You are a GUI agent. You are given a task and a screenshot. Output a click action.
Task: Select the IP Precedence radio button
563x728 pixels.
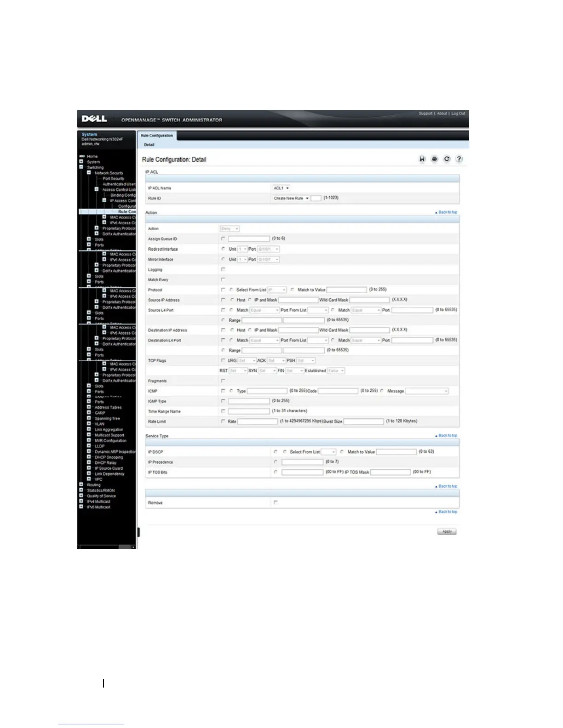pyautogui.click(x=276, y=461)
